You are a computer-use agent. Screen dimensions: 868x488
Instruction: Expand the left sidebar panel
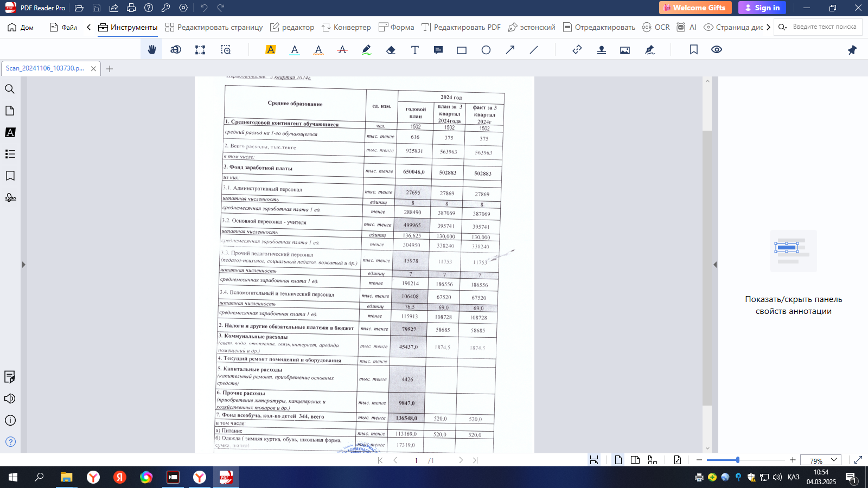coord(23,265)
